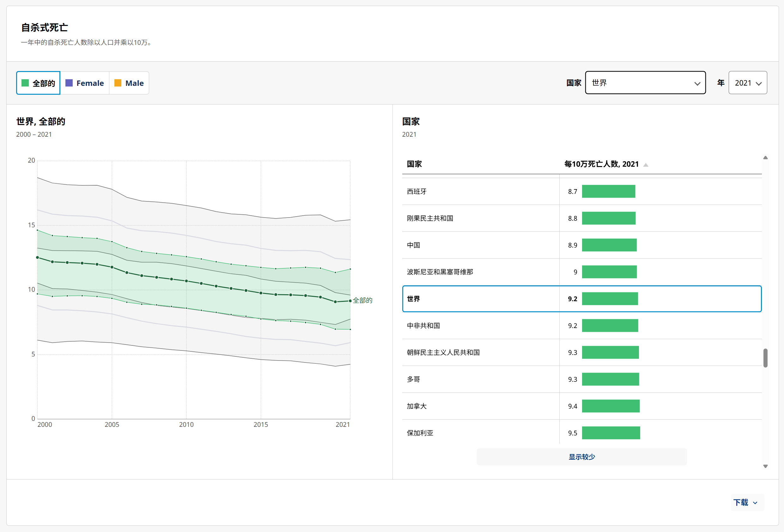Screen dimensions: 784x532
Task: Select the 加拿大 row
Action: 581,406
